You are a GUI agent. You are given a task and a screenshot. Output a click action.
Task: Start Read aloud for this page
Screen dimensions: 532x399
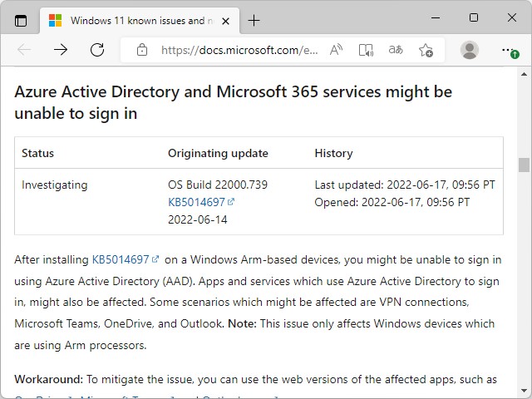pos(336,50)
